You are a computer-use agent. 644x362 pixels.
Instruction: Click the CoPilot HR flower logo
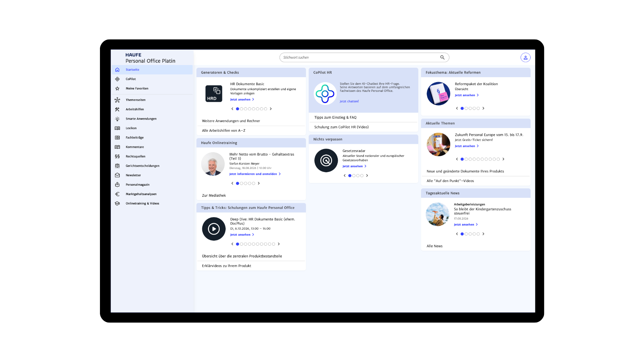click(325, 94)
